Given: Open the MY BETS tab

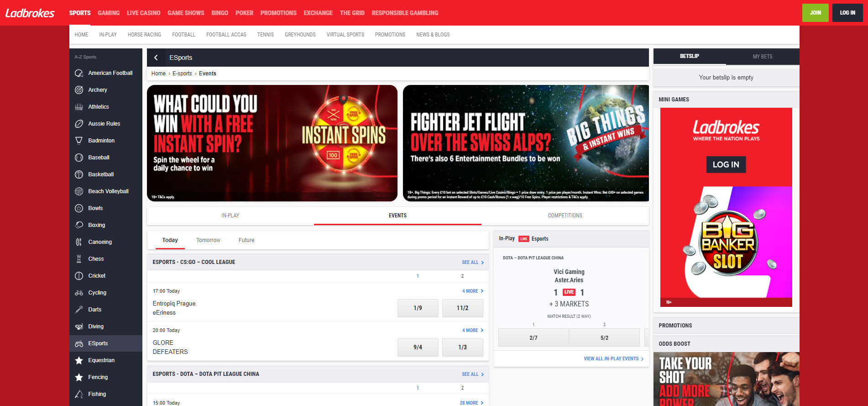Looking at the screenshot, I should [x=763, y=57].
